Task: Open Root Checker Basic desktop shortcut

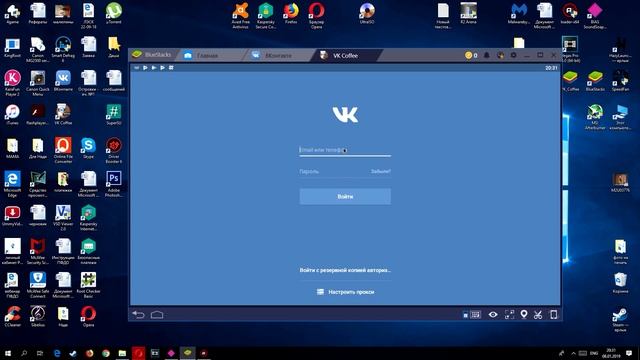Action: (88, 285)
